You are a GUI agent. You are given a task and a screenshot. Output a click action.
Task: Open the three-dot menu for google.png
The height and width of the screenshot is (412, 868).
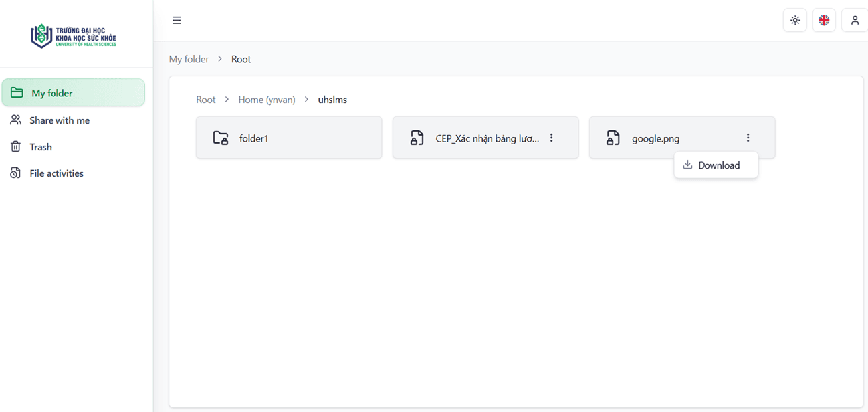click(748, 138)
